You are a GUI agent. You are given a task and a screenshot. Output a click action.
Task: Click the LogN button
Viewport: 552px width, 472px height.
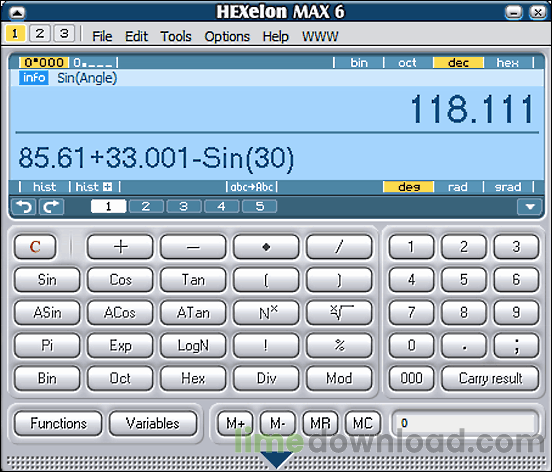coord(193,345)
